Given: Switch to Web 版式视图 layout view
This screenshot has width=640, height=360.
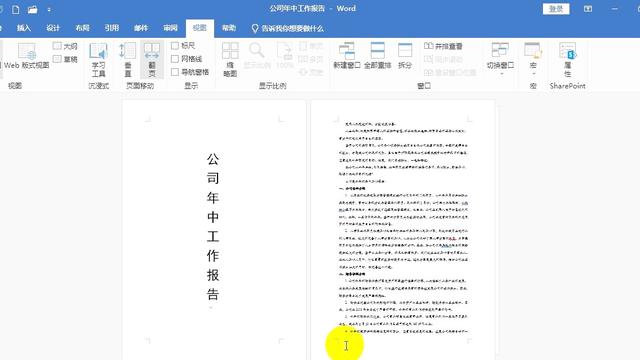Looking at the screenshot, I should point(27,56).
